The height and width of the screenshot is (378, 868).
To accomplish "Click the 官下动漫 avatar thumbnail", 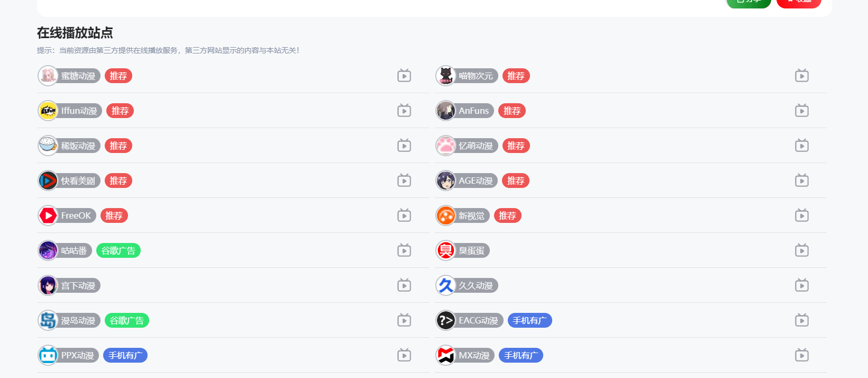I will pos(48,285).
